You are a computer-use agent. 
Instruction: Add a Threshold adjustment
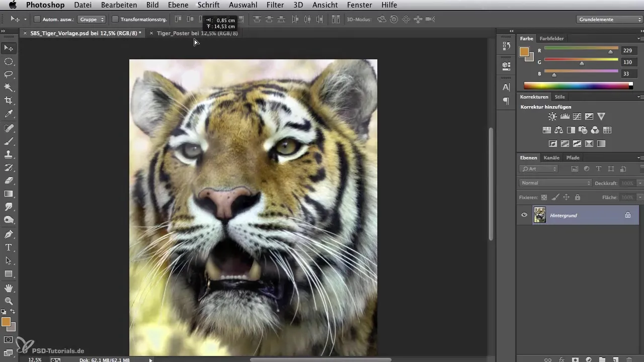click(x=577, y=143)
